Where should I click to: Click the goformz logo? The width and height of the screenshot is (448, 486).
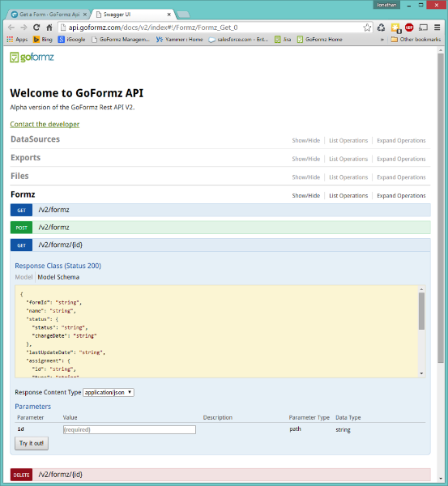click(x=32, y=58)
